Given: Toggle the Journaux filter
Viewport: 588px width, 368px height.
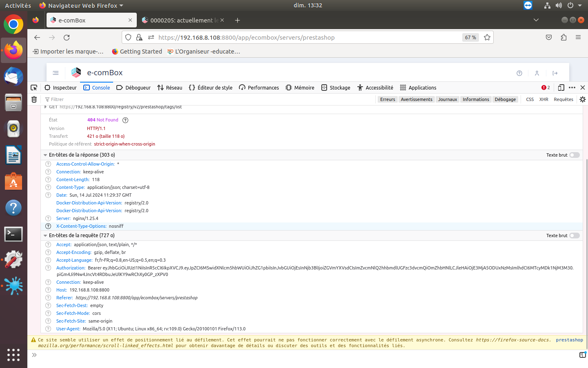Looking at the screenshot, I should (448, 99).
